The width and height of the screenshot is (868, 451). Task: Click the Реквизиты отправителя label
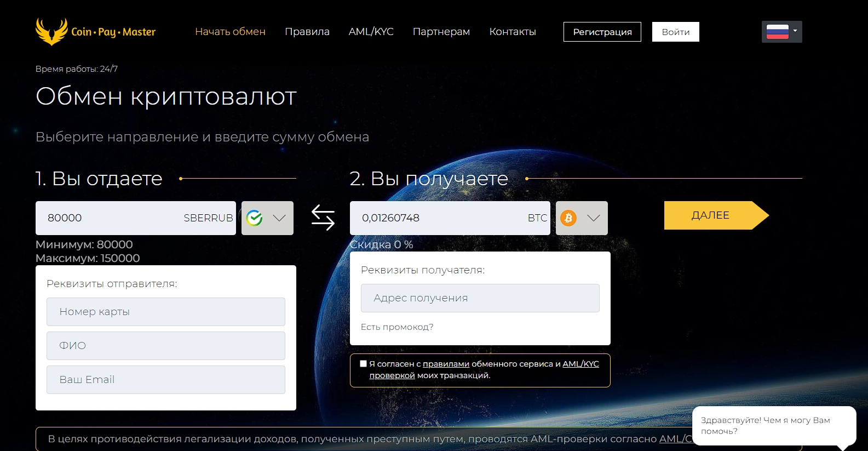tap(112, 284)
